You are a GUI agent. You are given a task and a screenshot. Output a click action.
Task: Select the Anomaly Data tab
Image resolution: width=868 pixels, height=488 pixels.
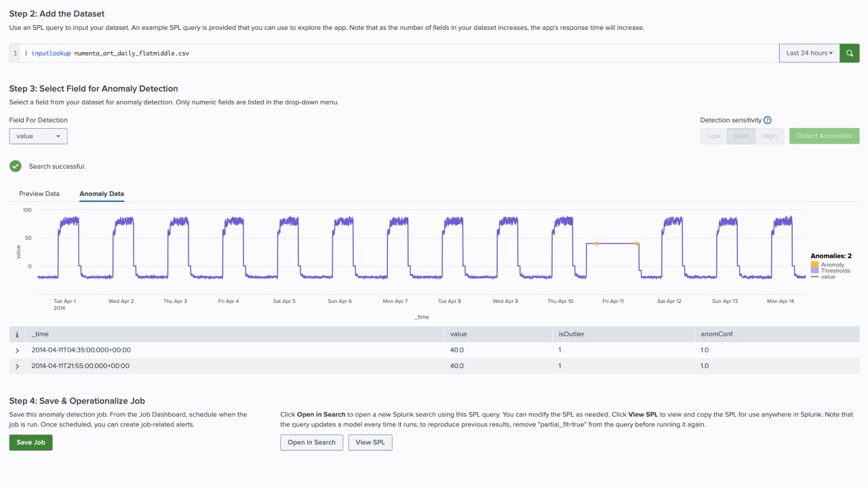pos(102,194)
